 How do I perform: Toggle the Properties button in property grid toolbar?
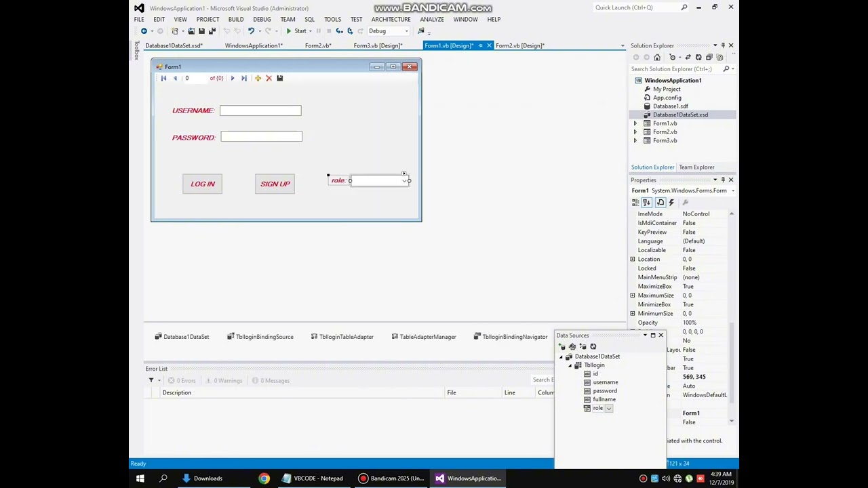click(x=660, y=203)
